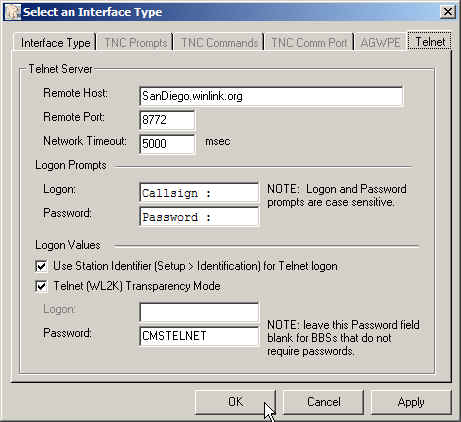The image size is (461, 422).
Task: Click the Password prompt field under Logon Prompts
Action: [199, 217]
